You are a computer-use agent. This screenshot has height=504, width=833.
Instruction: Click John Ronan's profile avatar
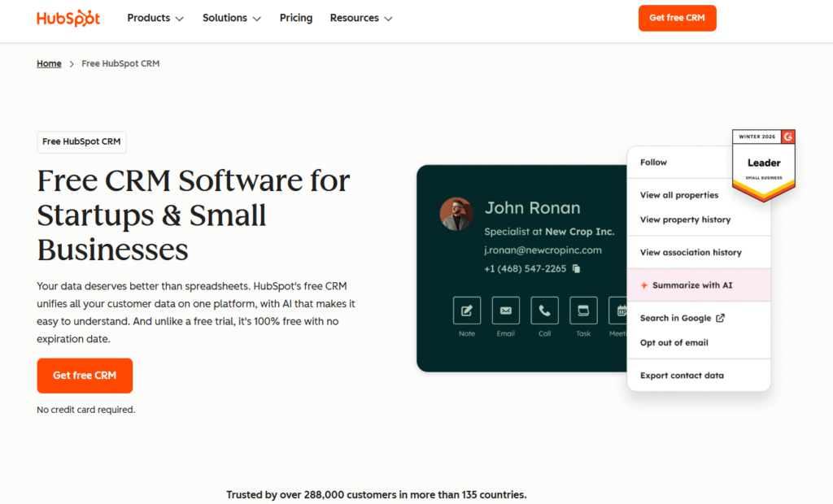coord(456,214)
